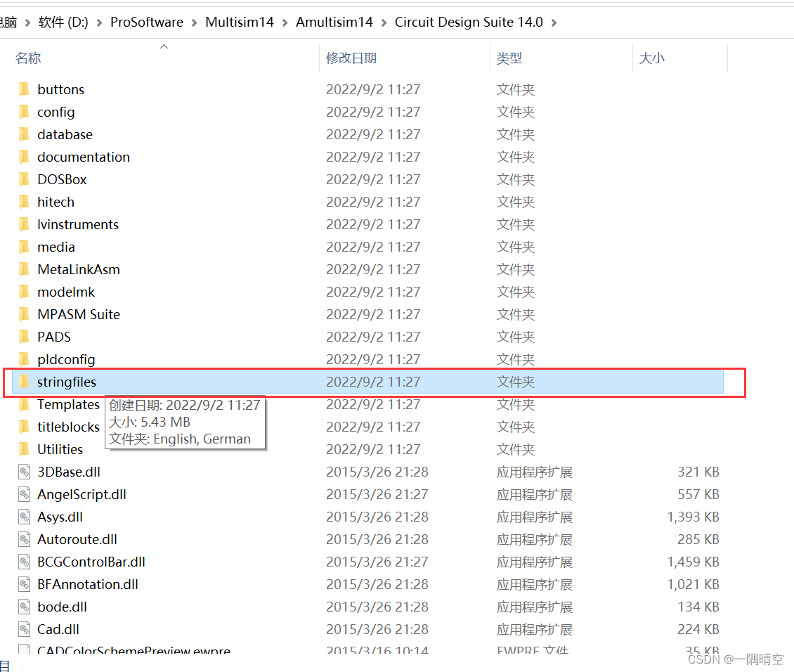Expand breadcrumb arrow after 软件 (D:)
The height and width of the screenshot is (672, 794).
coord(99,22)
